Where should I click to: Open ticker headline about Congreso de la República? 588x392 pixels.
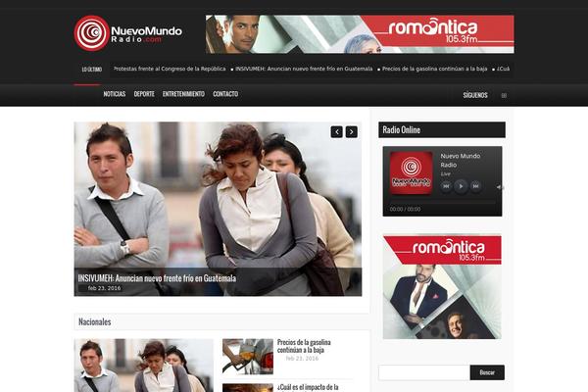coord(170,69)
